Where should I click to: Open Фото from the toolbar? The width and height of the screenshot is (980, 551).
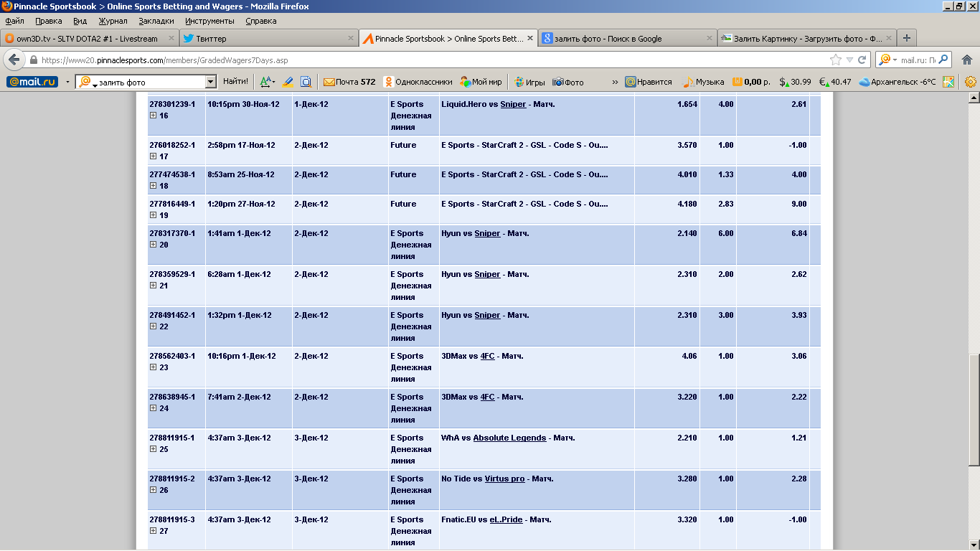click(567, 82)
